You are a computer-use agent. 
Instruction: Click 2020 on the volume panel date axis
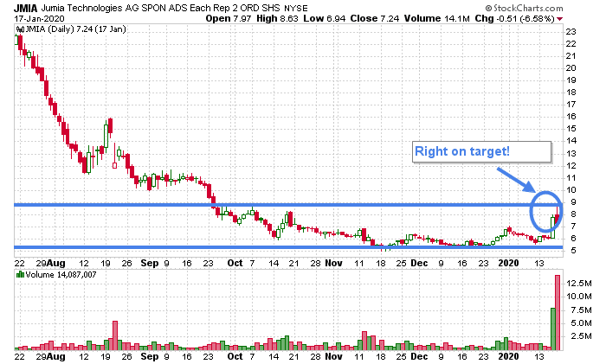[x=509, y=356]
